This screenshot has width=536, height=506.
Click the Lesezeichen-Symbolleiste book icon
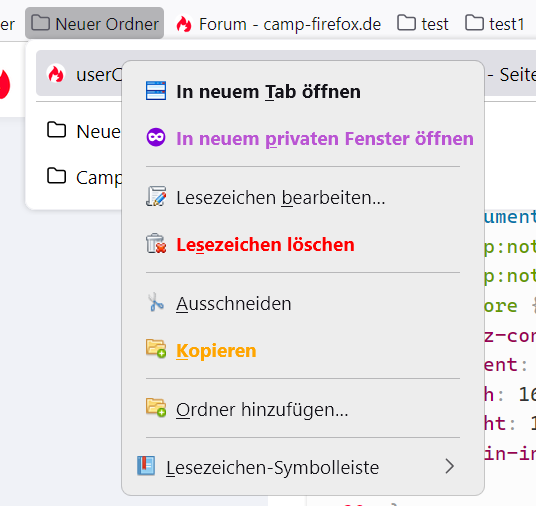pyautogui.click(x=146, y=466)
